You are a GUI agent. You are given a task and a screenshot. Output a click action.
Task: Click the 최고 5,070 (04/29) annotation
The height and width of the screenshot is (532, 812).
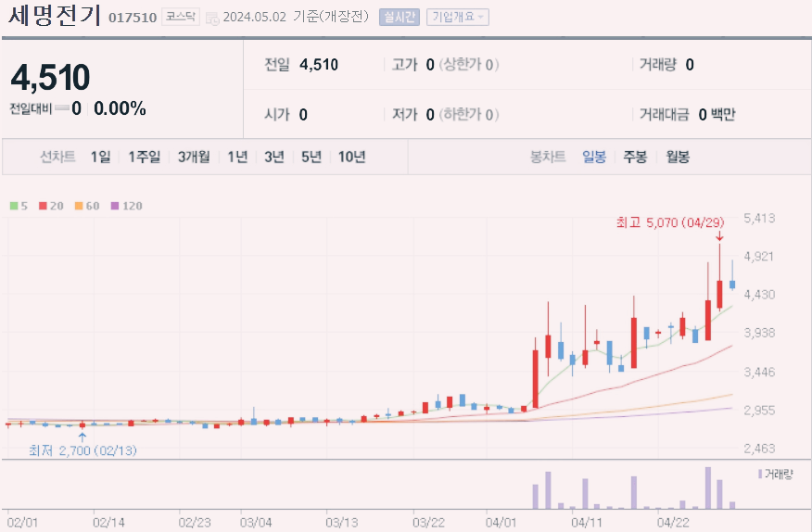670,222
